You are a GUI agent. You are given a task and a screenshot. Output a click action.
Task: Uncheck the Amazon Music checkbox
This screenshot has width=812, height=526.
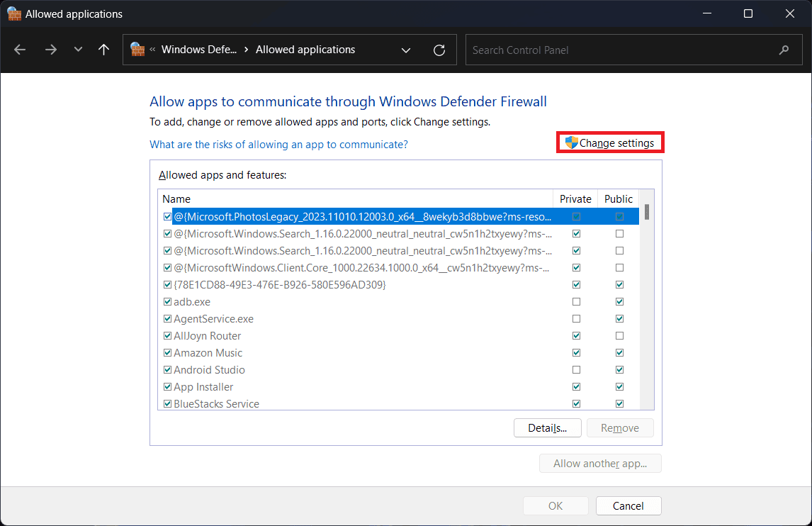tap(167, 353)
